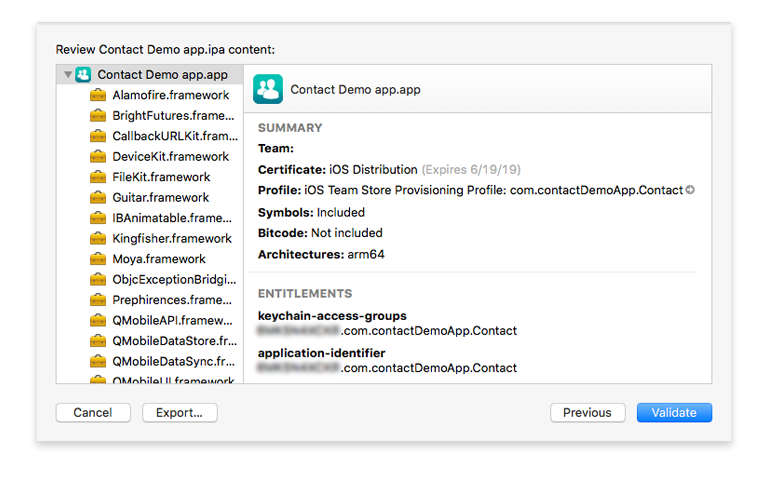Screen dimensions: 768x485
Task: Select QMobileAPI.framew... row text
Action: [x=172, y=320]
